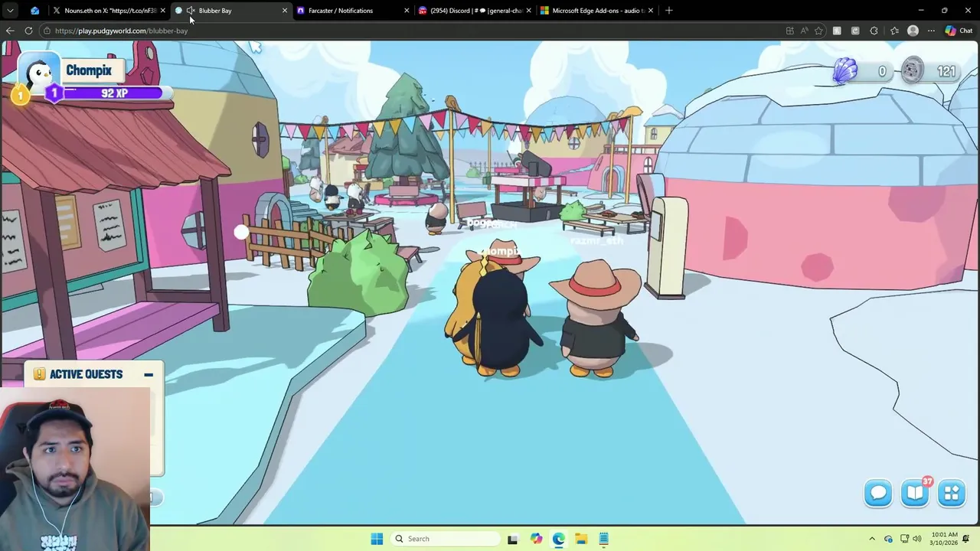Close the Blubber Bay tab
980x551 pixels.
[x=285, y=11]
